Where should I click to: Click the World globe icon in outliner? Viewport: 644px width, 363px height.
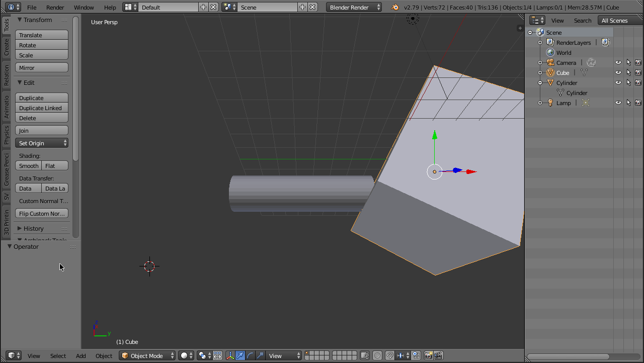(x=550, y=52)
